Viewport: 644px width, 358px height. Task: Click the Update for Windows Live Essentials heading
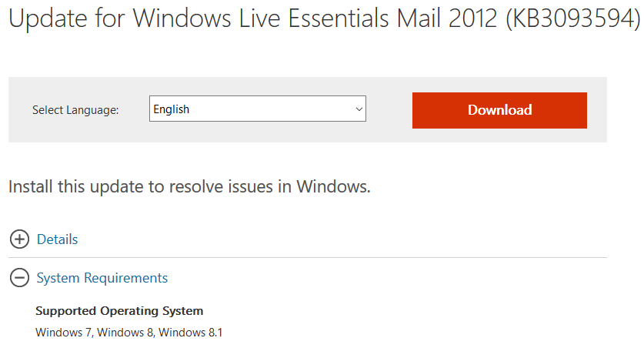click(325, 18)
